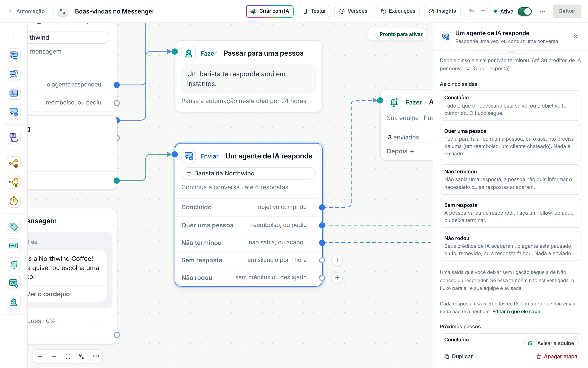588x368 pixels.
Task: Open the Execuções log
Action: (x=398, y=11)
